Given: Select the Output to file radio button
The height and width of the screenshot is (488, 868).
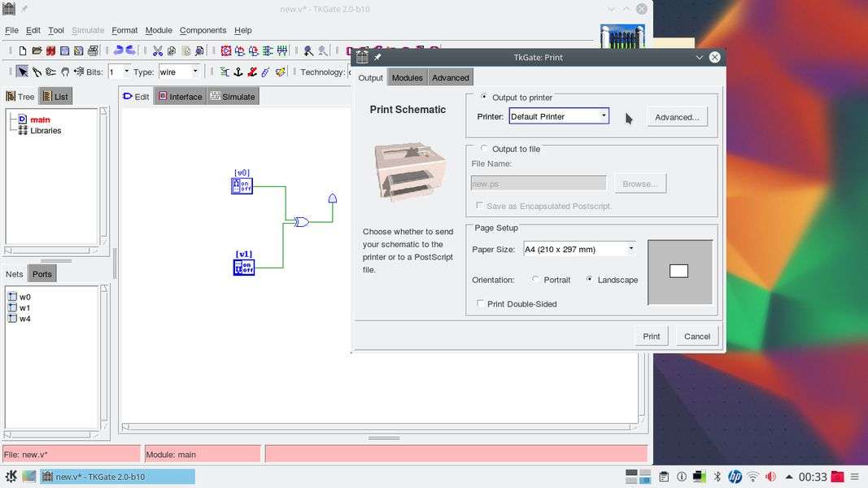Looking at the screenshot, I should [x=485, y=149].
